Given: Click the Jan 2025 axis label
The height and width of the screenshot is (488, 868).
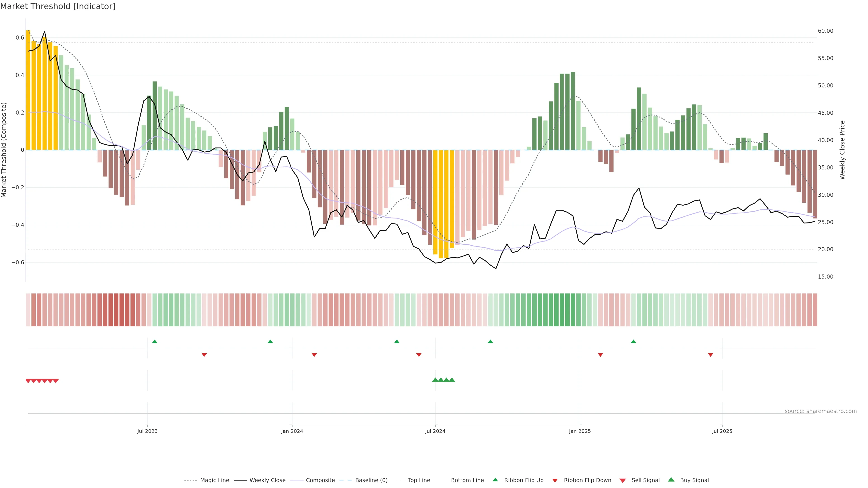Looking at the screenshot, I should [580, 431].
